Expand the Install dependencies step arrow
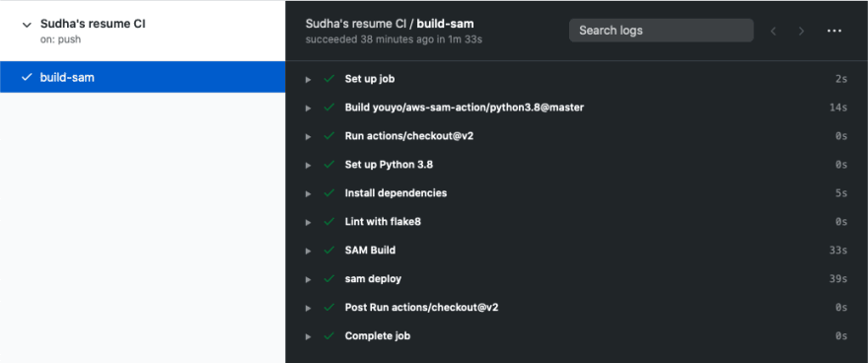The height and width of the screenshot is (363, 868). [x=309, y=193]
